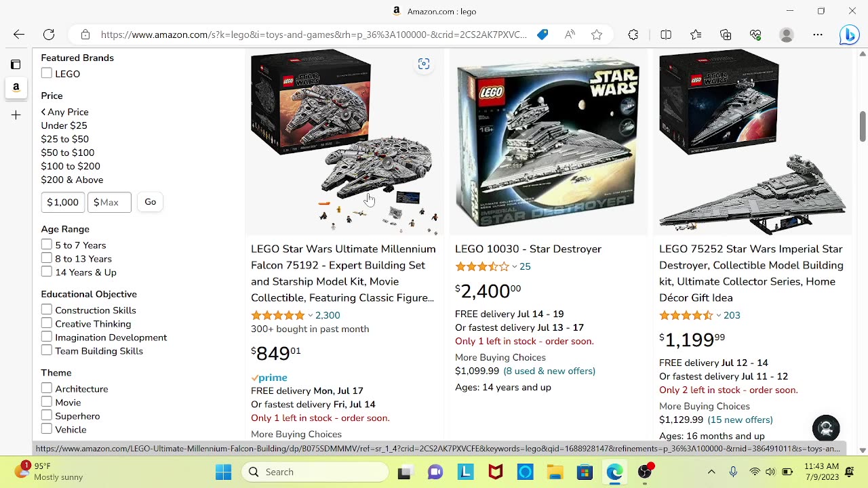
Task: Refresh the Amazon page
Action: click(49, 35)
